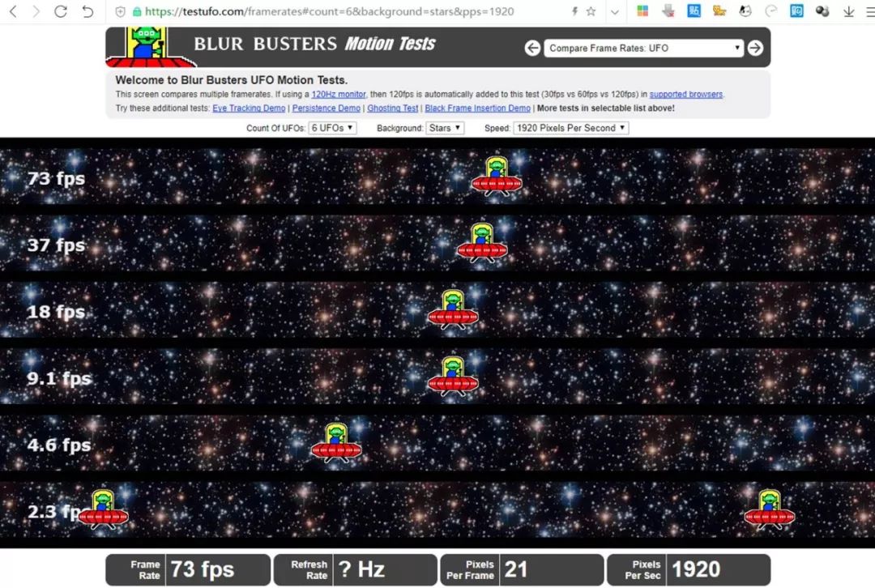Open the Compare Frame Rates: UFO dropdown
The height and width of the screenshot is (588, 875).
(643, 48)
